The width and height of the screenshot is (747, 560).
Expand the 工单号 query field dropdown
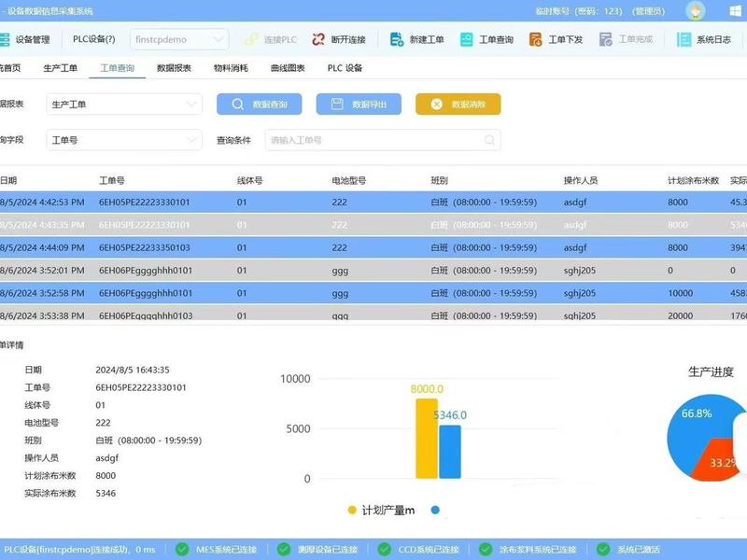[x=124, y=140]
